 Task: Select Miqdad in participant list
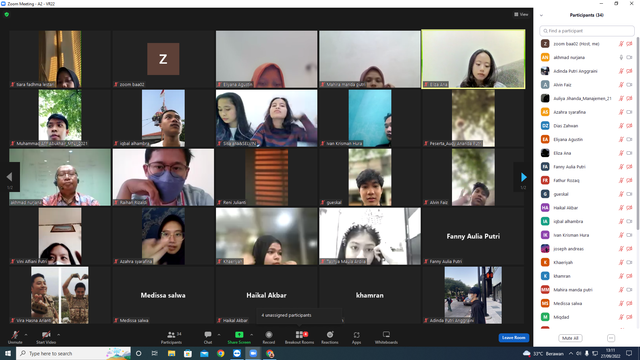coord(587,317)
